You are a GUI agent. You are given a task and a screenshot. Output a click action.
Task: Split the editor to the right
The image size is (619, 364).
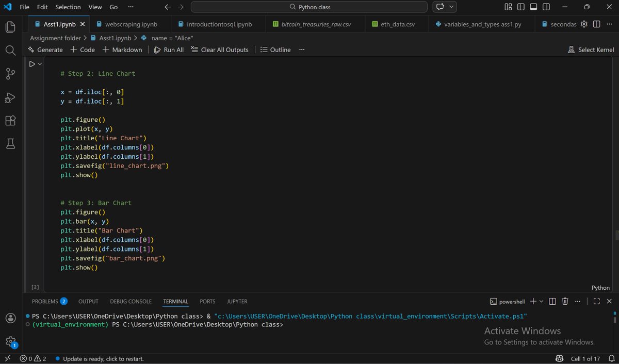pos(596,24)
